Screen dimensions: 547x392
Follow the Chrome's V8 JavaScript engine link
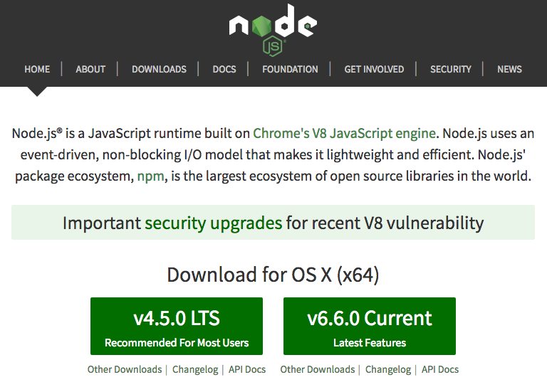[344, 134]
